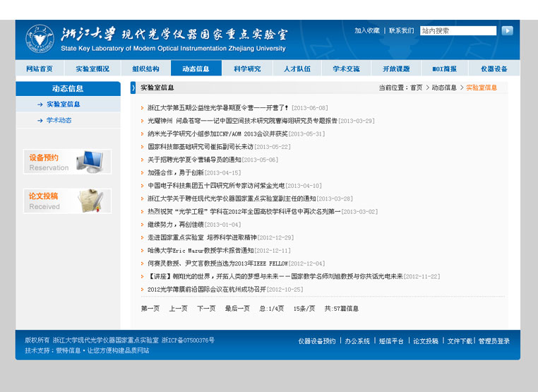This screenshot has height=392, width=538.
Task: Click the 论文投稿 Received banner
Action: pyautogui.click(x=68, y=201)
